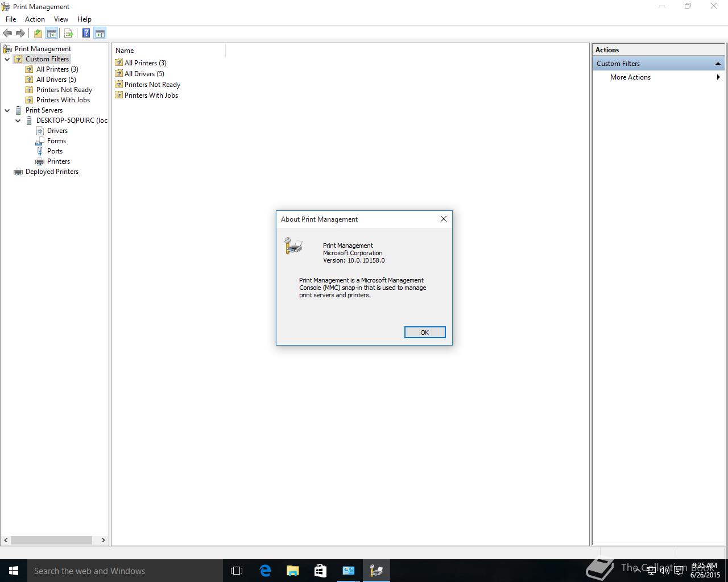Click the tree pane horizontal scrollbar thumb
This screenshot has width=728, height=582.
pyautogui.click(x=51, y=540)
